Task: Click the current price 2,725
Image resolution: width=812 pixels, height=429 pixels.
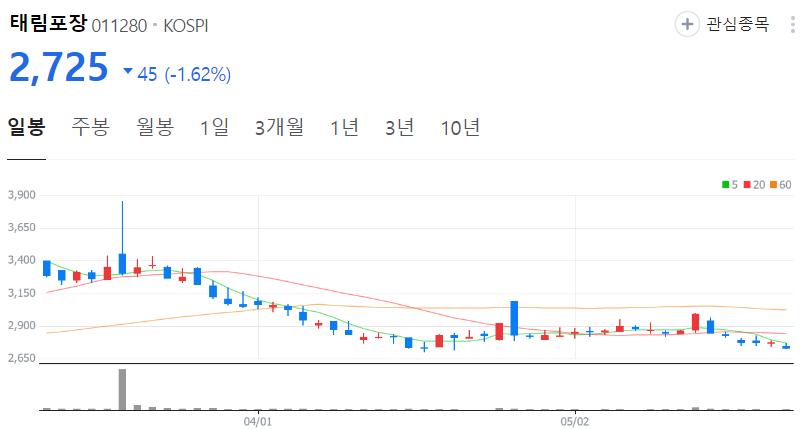Action: [59, 67]
